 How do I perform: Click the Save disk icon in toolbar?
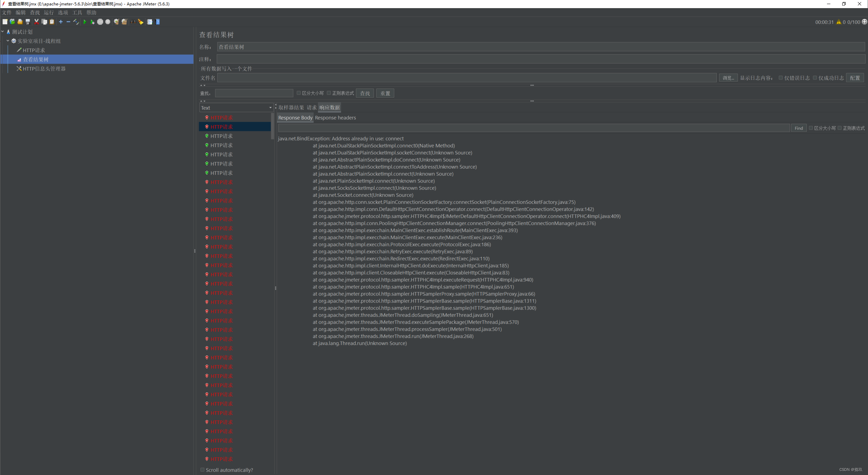pyautogui.click(x=28, y=22)
